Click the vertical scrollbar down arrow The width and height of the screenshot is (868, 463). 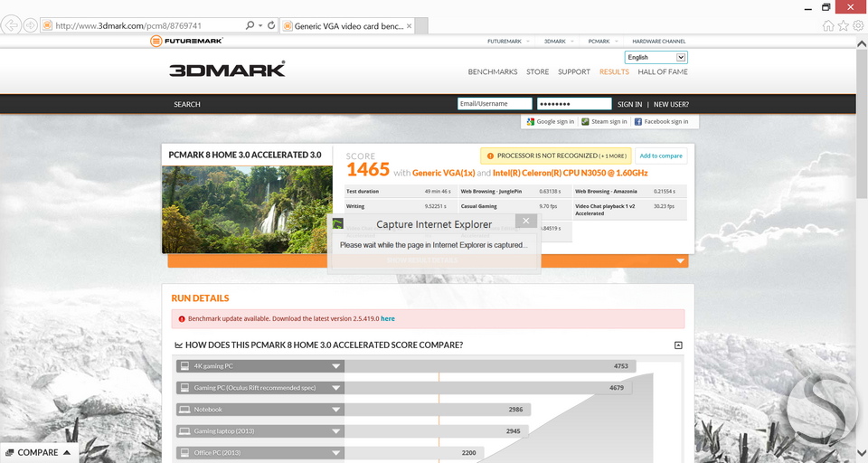pos(862,453)
